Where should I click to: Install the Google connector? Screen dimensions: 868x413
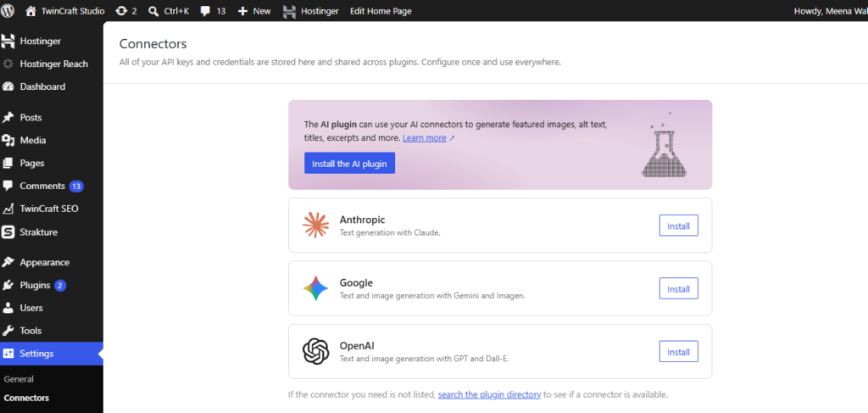(x=678, y=289)
